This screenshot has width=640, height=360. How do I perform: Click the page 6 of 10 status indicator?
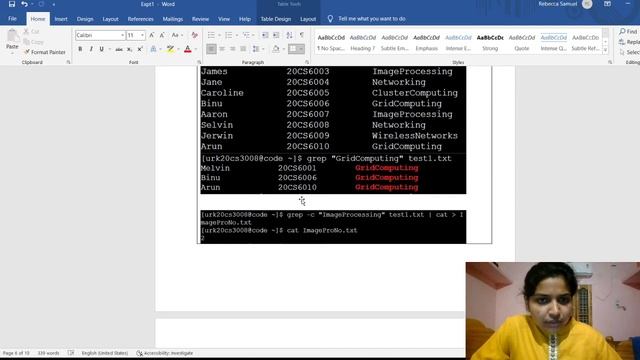click(16, 353)
